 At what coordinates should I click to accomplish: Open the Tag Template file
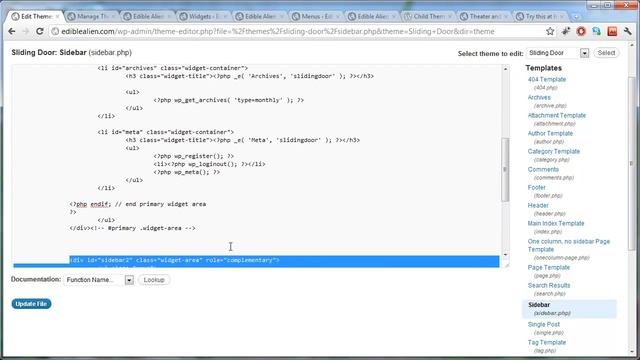[547, 342]
